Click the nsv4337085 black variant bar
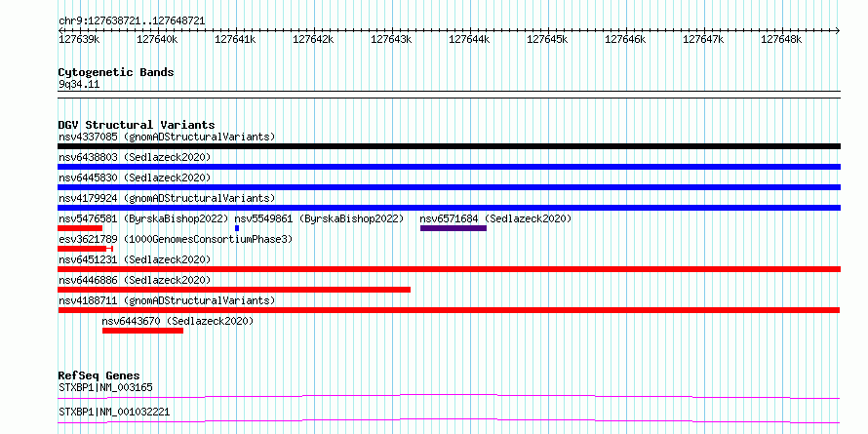Screen dimensions: 868x434 [449, 146]
